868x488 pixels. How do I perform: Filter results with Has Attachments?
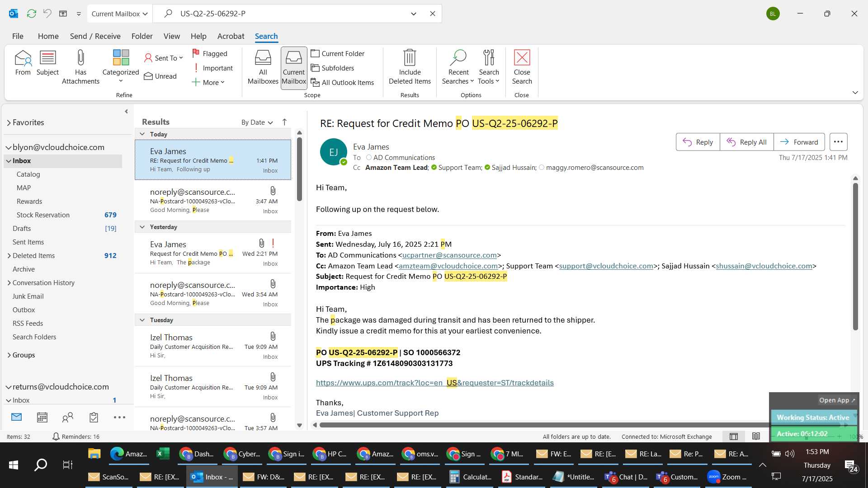[x=80, y=67]
